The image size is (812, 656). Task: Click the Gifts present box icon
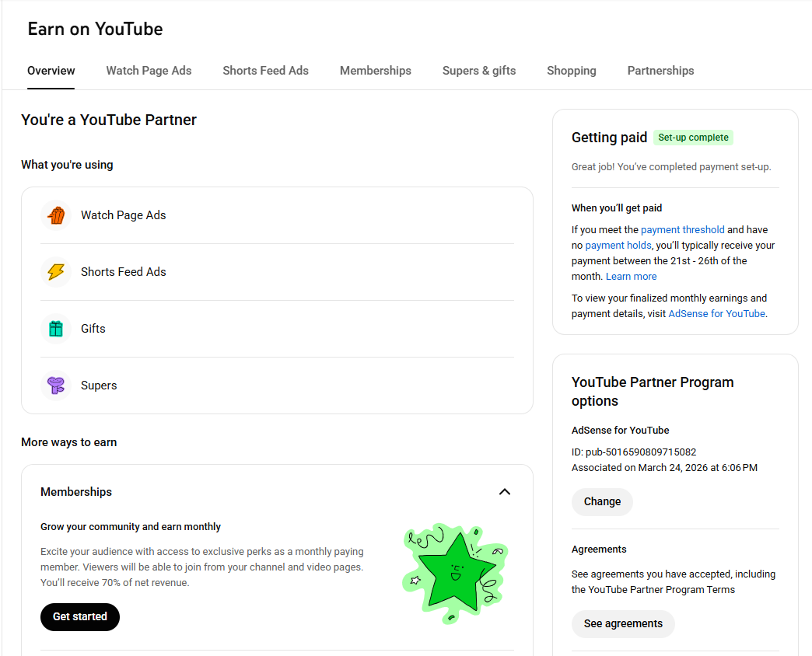point(56,329)
